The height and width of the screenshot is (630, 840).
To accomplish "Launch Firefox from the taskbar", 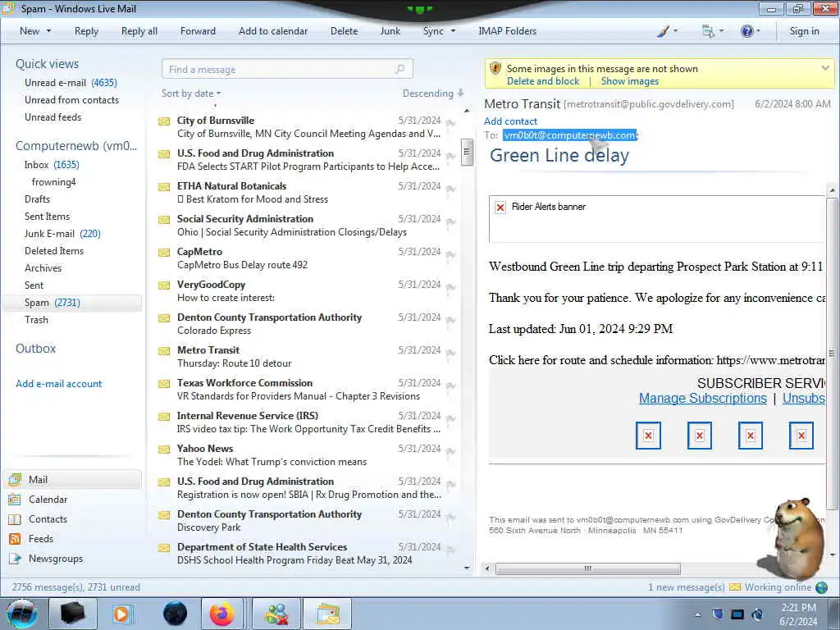I will [221, 614].
